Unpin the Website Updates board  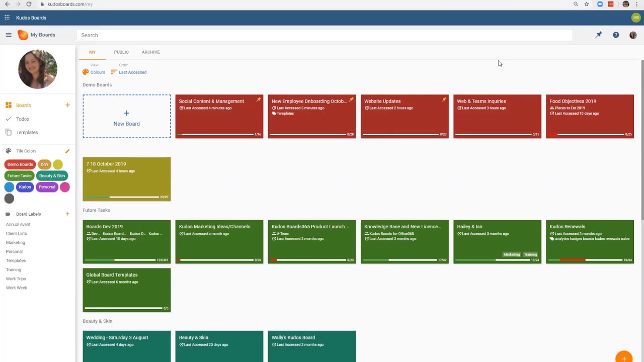[444, 100]
